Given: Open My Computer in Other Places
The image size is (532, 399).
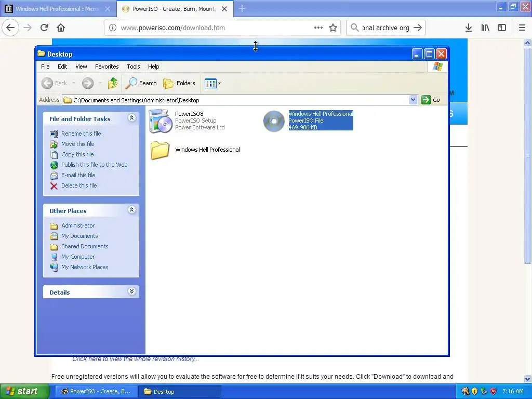Looking at the screenshot, I should [x=78, y=257].
